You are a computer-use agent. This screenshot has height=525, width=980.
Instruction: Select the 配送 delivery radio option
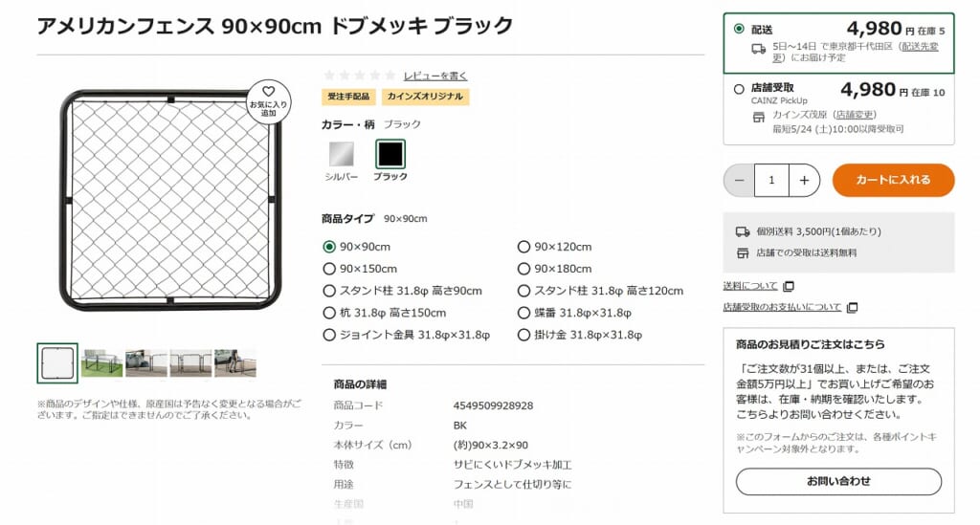739,29
